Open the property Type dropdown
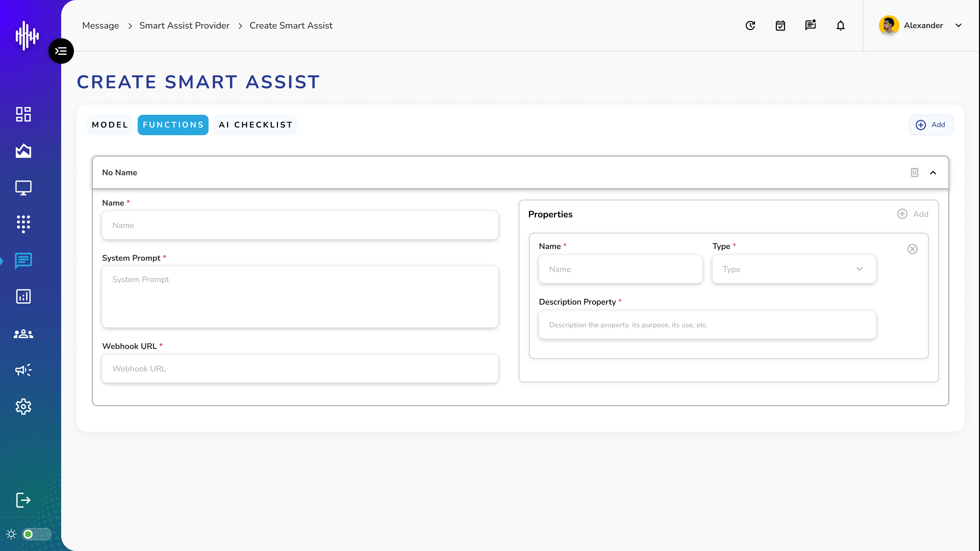The image size is (980, 551). tap(794, 269)
